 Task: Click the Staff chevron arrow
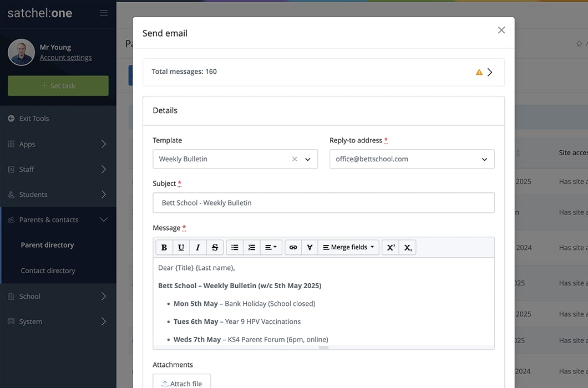tap(104, 170)
